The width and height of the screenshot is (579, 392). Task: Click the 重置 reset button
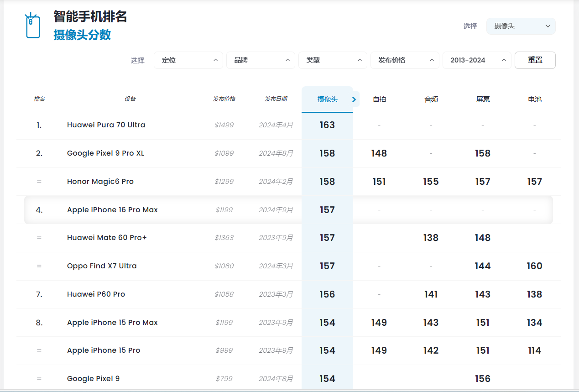[x=535, y=60]
